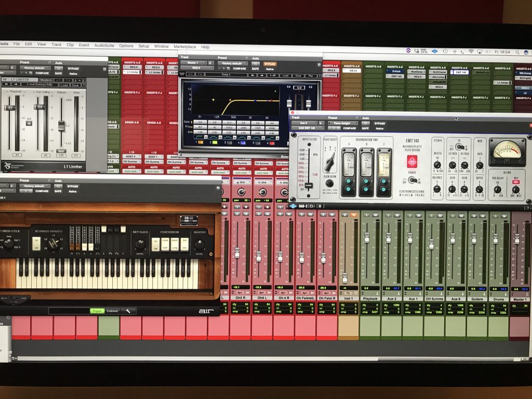Image resolution: width=532 pixels, height=399 pixels.
Task: Click the UAD-2 logo below EMT 140
Action: pyautogui.click(x=301, y=206)
